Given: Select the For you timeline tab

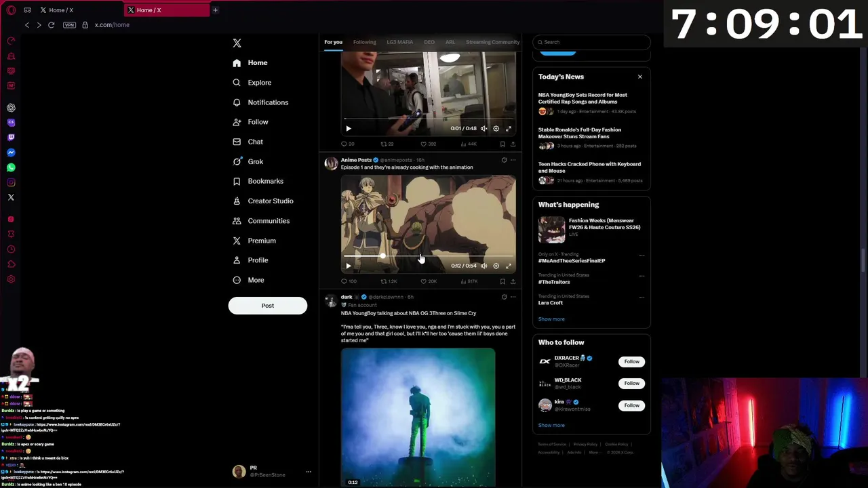Looking at the screenshot, I should (x=333, y=42).
